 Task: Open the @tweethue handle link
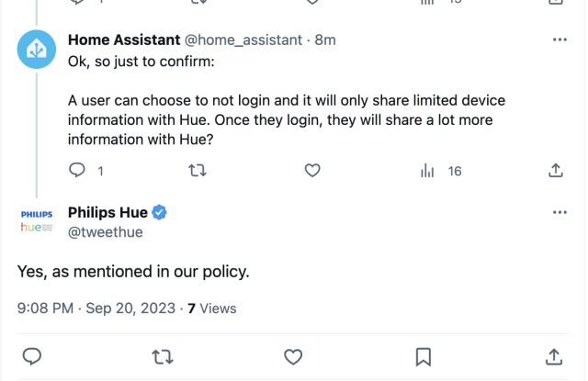pyautogui.click(x=105, y=232)
